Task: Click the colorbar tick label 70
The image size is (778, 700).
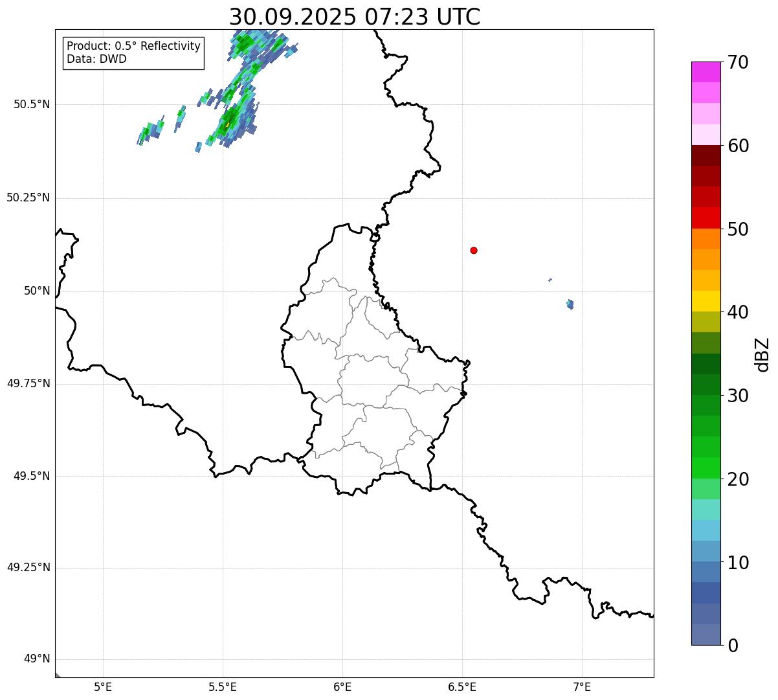Action: [738, 62]
